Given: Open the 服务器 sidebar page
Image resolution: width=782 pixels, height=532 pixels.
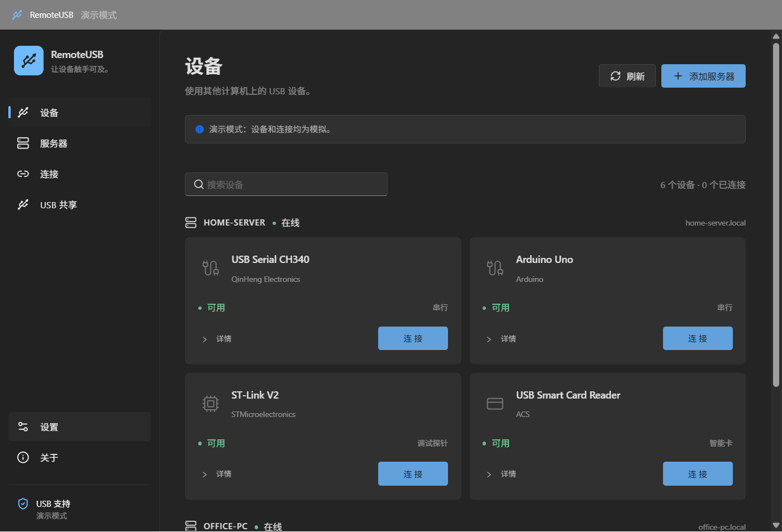Looking at the screenshot, I should point(79,143).
